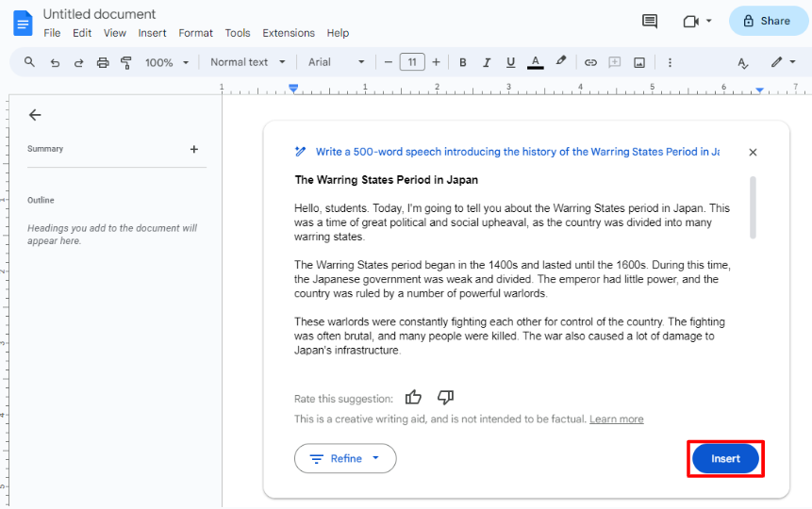The height and width of the screenshot is (509, 812).
Task: Click the Summary label in sidebar
Action: 45,149
